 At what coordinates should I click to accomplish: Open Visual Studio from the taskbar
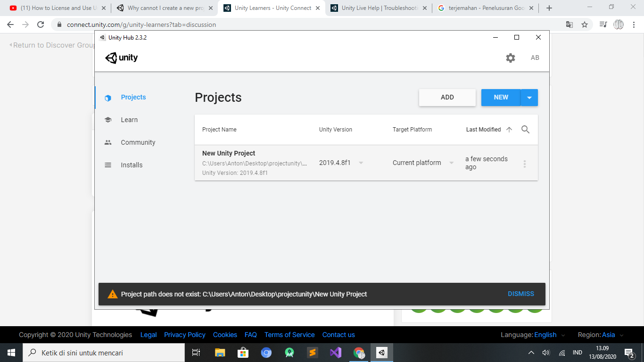point(336,353)
